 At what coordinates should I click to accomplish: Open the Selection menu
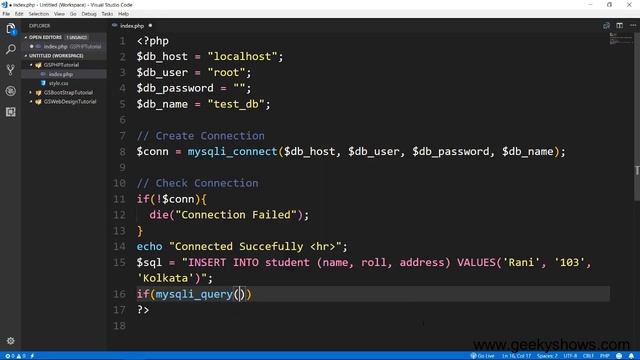click(38, 14)
